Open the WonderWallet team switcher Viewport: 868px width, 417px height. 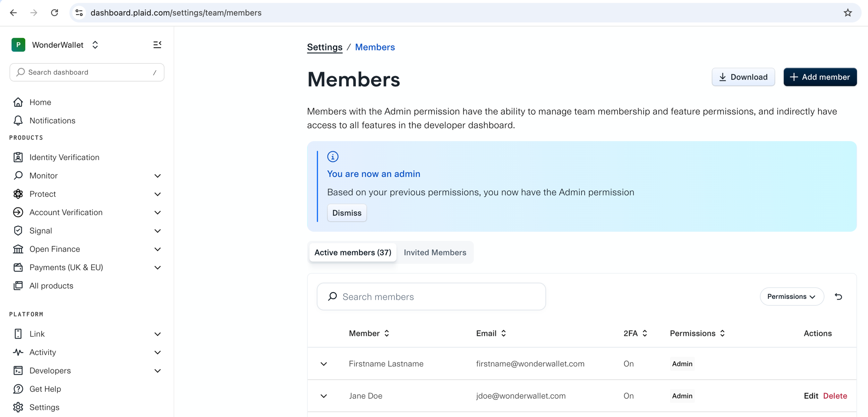point(95,45)
